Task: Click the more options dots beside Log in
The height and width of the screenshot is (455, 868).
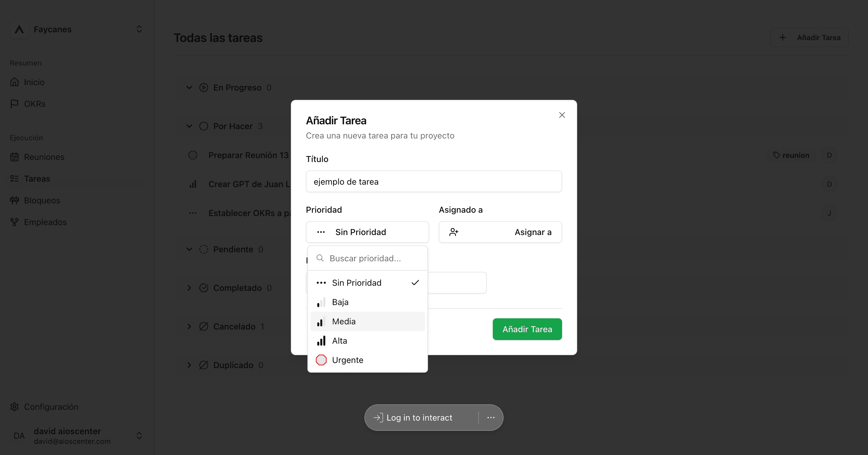Action: pos(491,418)
